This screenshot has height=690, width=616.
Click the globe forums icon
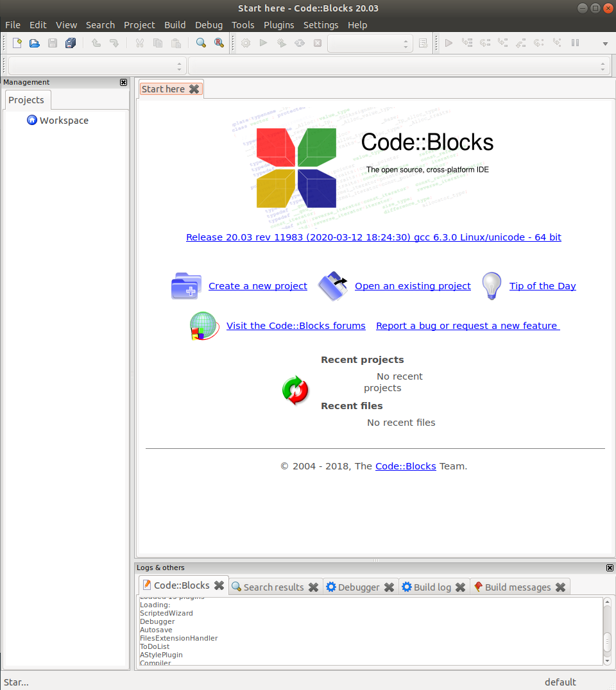(204, 326)
